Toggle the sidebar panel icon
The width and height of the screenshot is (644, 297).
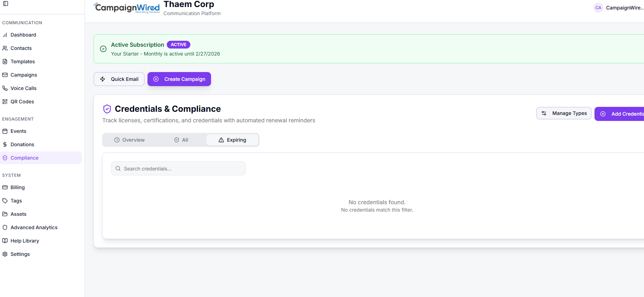(x=6, y=4)
